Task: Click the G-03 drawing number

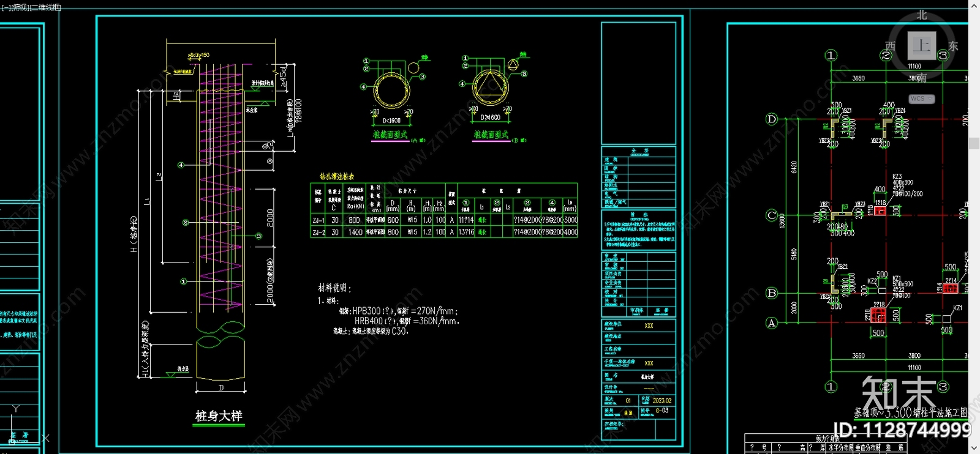Action: pos(662,411)
